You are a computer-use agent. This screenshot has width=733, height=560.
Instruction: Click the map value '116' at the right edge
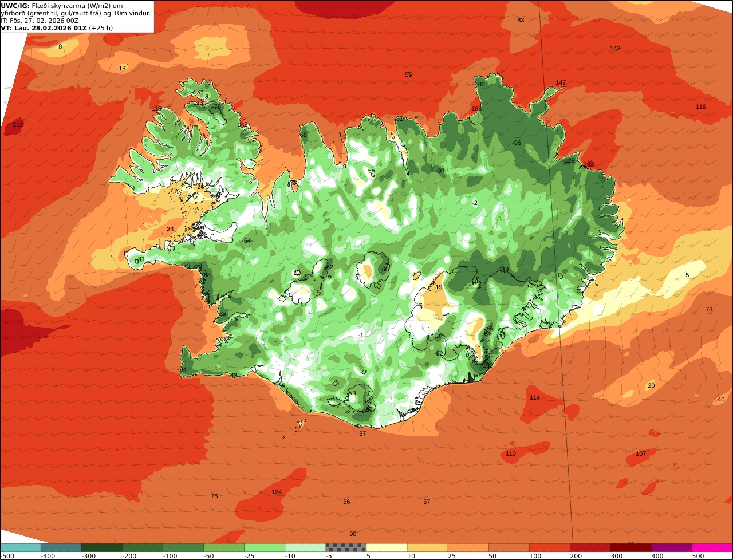pos(701,107)
